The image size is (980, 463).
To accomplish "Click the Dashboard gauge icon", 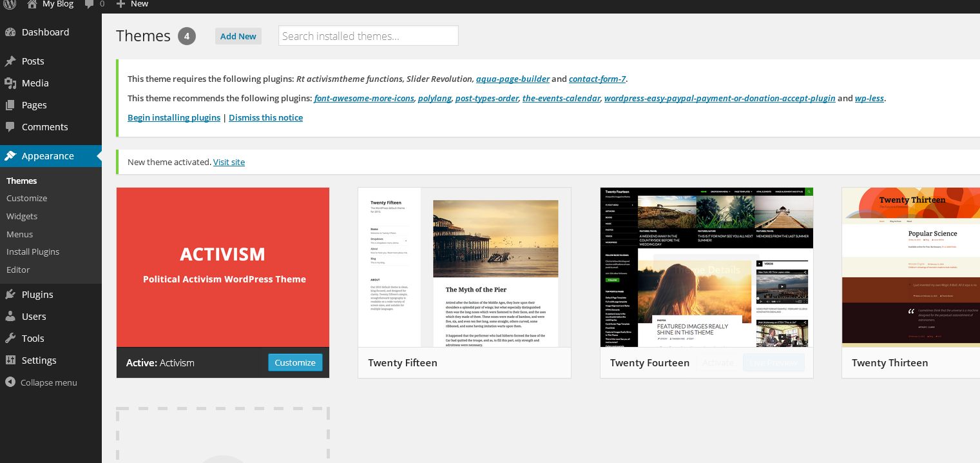I will coord(10,32).
